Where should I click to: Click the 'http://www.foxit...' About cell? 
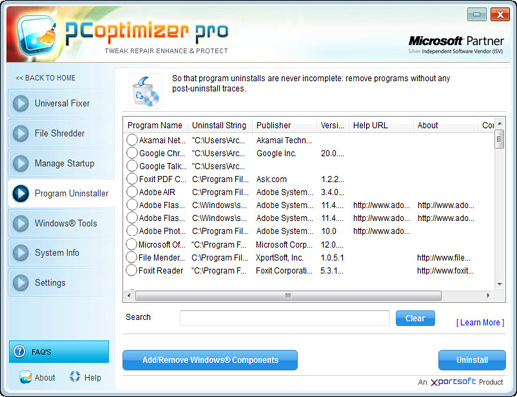445,271
